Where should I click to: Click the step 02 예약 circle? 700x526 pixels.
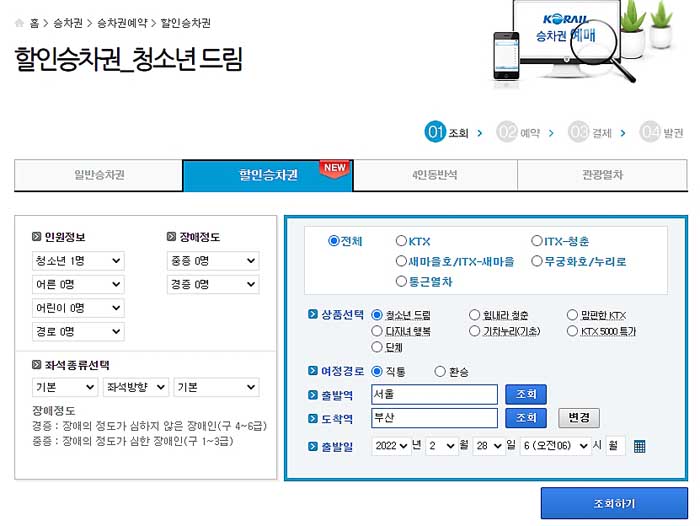[507, 132]
